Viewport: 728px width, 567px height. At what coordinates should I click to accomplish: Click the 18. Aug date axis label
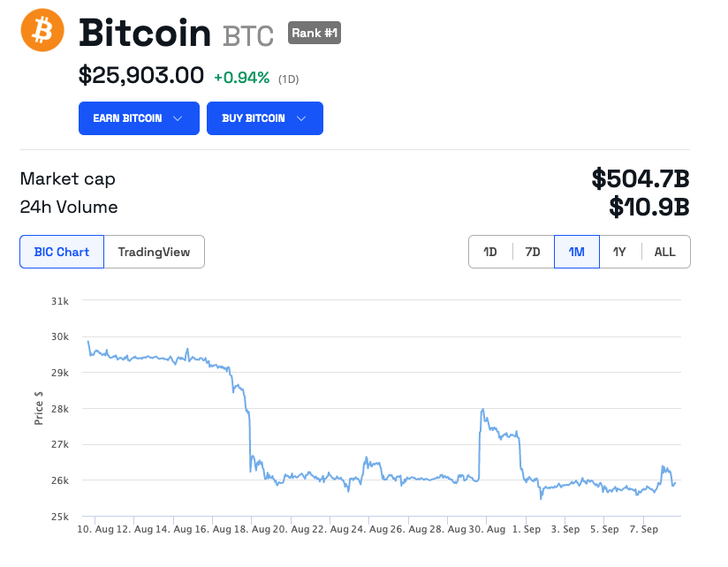(x=231, y=529)
